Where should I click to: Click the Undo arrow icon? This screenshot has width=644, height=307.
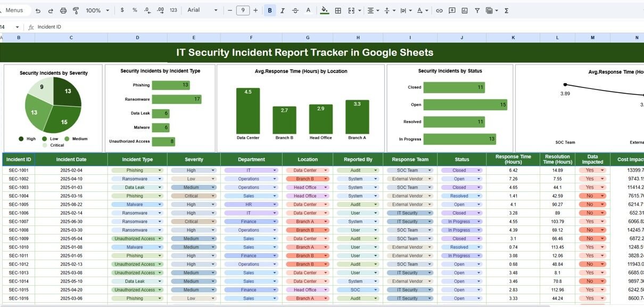click(38, 11)
